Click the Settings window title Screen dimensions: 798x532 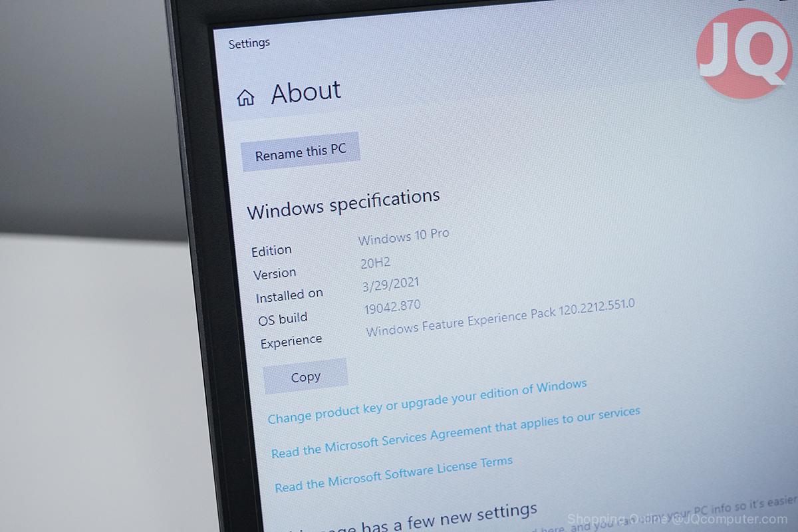(x=249, y=43)
